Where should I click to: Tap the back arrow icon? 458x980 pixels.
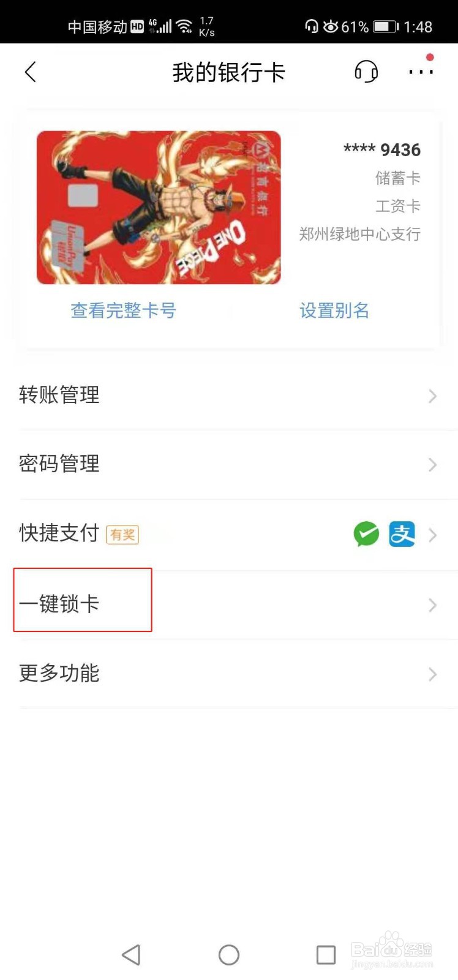point(31,72)
